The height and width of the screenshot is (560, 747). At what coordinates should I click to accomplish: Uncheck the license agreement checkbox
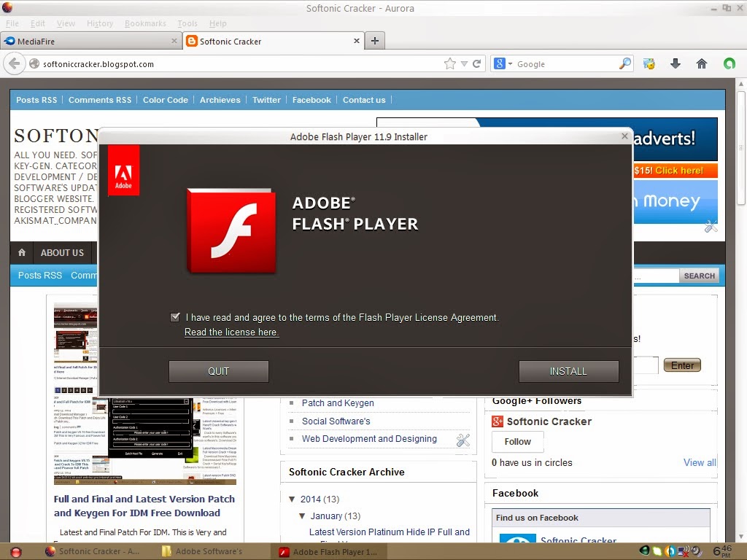175,317
